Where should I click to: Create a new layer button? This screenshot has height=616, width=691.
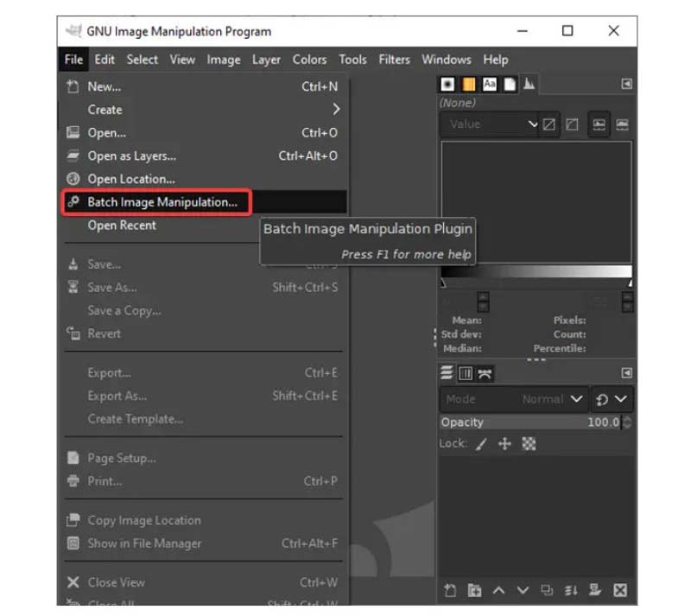pyautogui.click(x=450, y=590)
